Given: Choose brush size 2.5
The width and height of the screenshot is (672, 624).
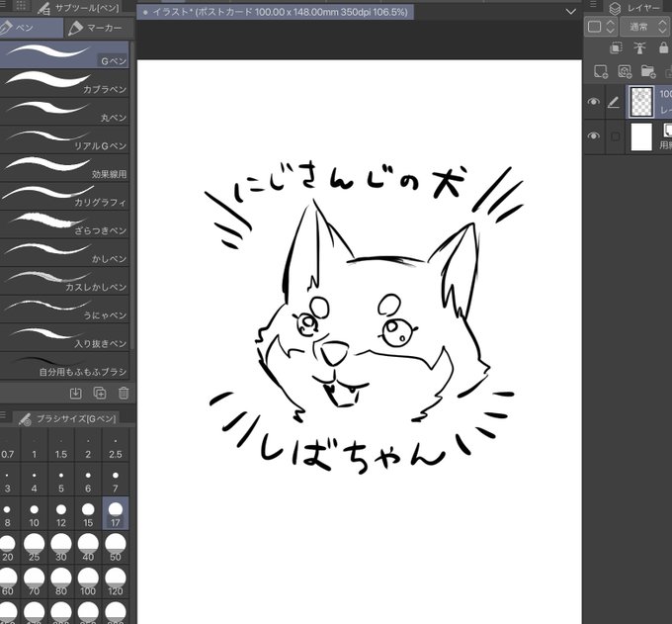Looking at the screenshot, I should click(x=116, y=446).
